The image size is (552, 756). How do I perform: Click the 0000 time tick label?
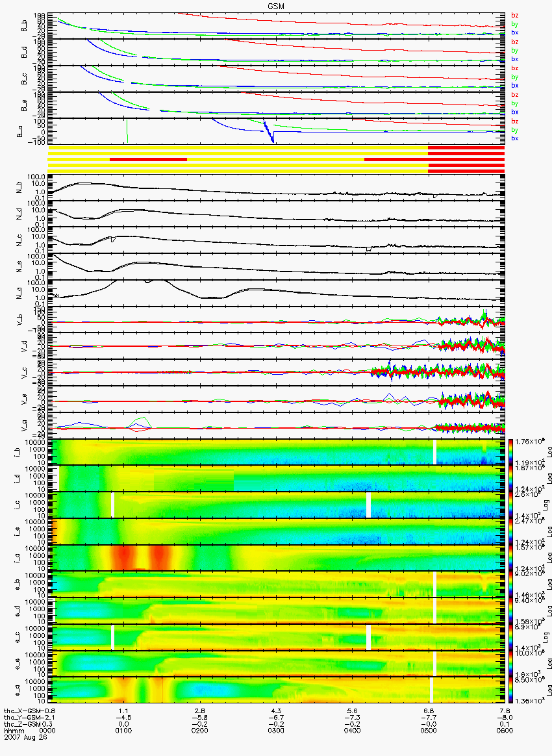48,731
